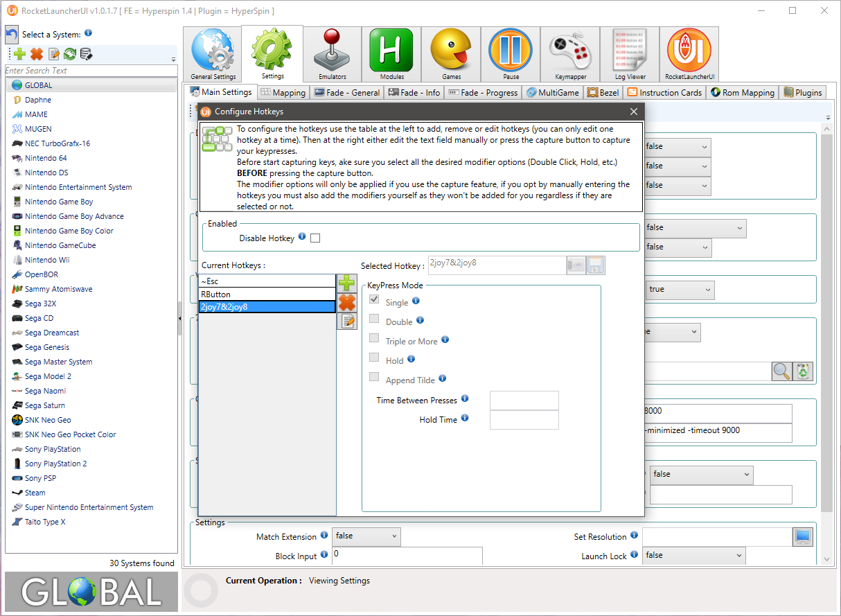
Task: Click the info icon next to Single
Action: (416, 301)
